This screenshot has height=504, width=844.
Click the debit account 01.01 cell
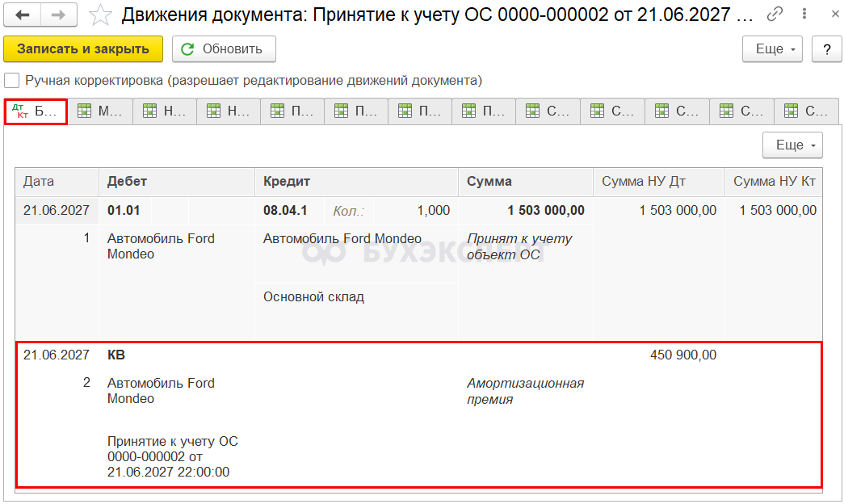(124, 211)
